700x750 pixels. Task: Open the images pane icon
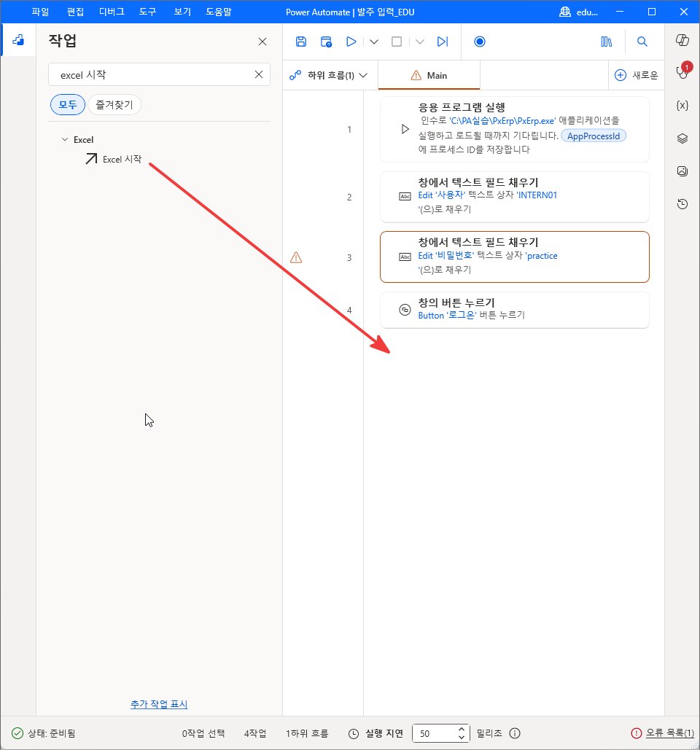[682, 171]
